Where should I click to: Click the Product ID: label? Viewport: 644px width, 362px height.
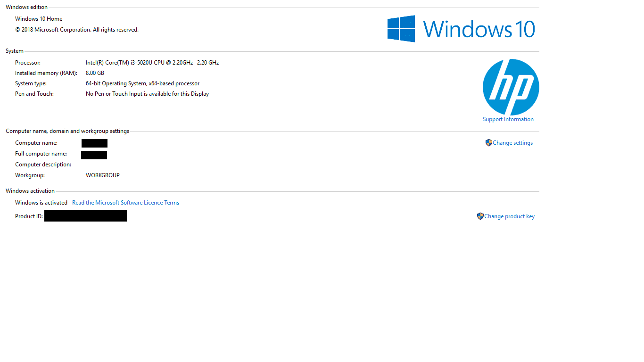(29, 216)
